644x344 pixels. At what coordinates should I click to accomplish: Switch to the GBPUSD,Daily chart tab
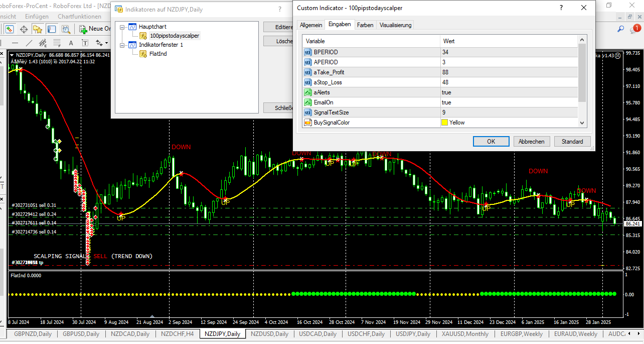pyautogui.click(x=81, y=334)
